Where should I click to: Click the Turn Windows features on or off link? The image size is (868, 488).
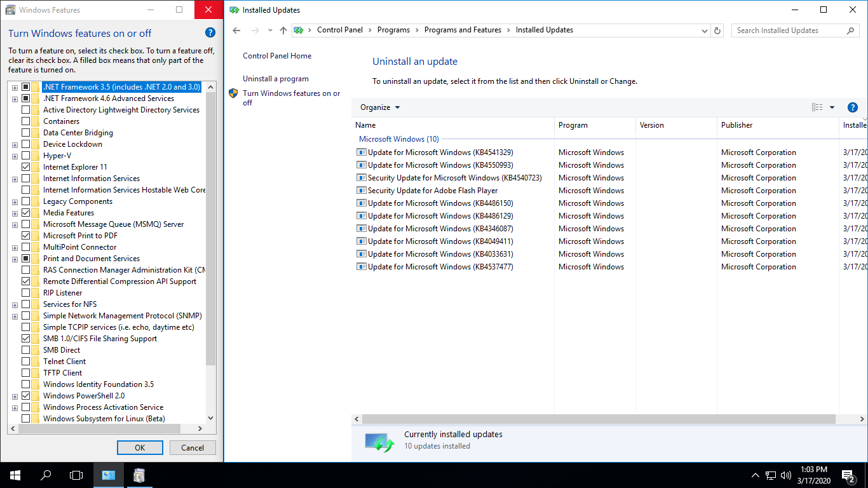click(x=292, y=98)
